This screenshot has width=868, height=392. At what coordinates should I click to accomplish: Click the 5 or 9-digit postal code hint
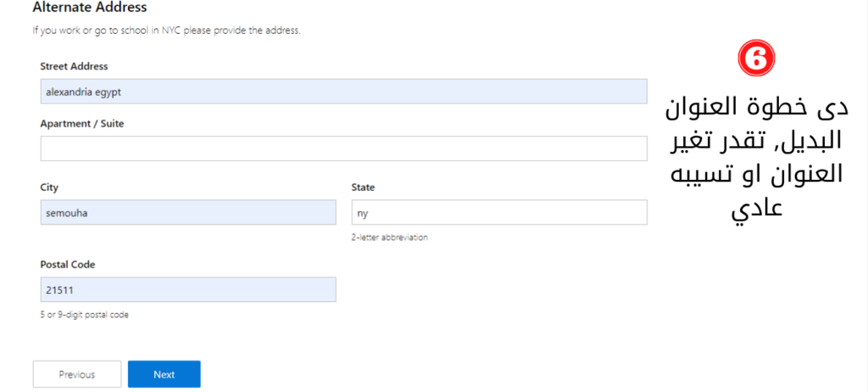[x=84, y=315]
